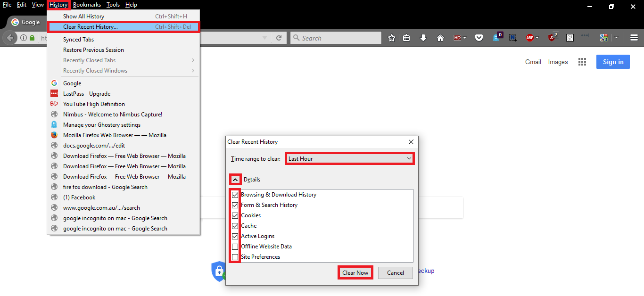Go to the Home page icon
Image resolution: width=644 pixels, height=296 pixels.
tap(440, 38)
